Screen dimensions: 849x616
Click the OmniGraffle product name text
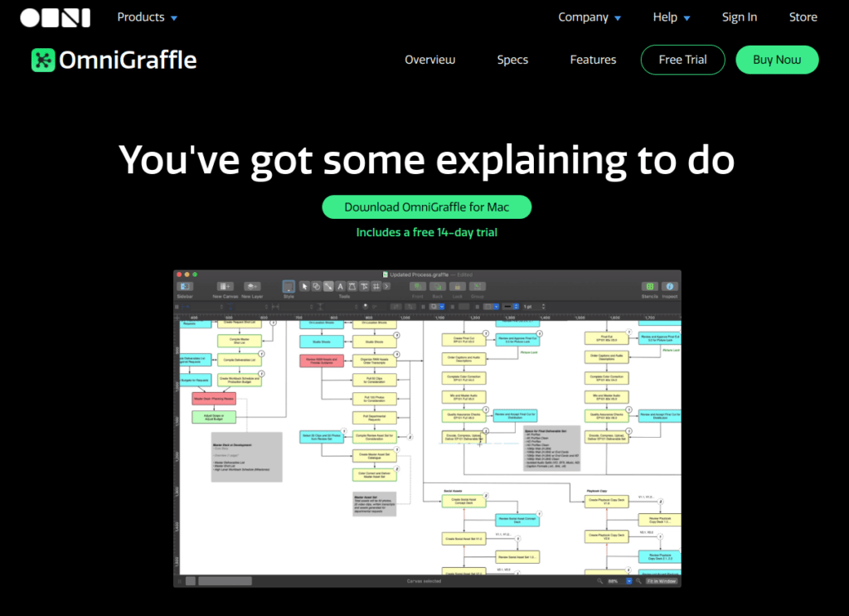128,60
